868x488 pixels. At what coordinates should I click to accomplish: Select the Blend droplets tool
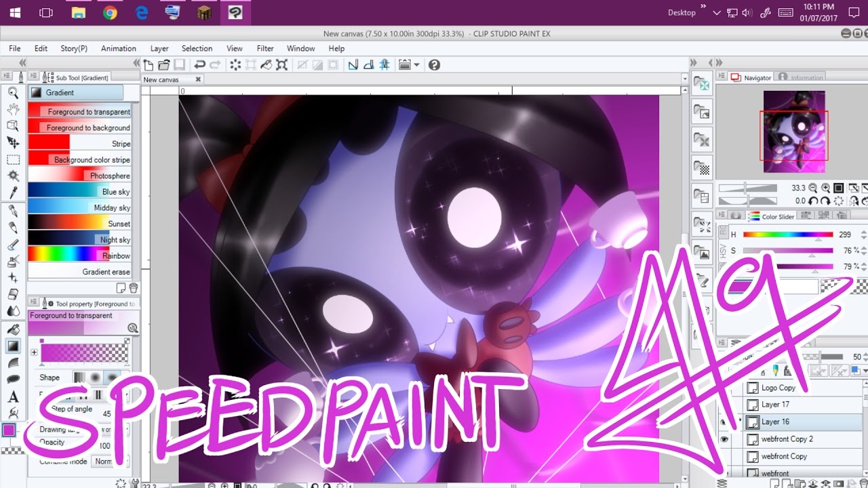pyautogui.click(x=13, y=311)
